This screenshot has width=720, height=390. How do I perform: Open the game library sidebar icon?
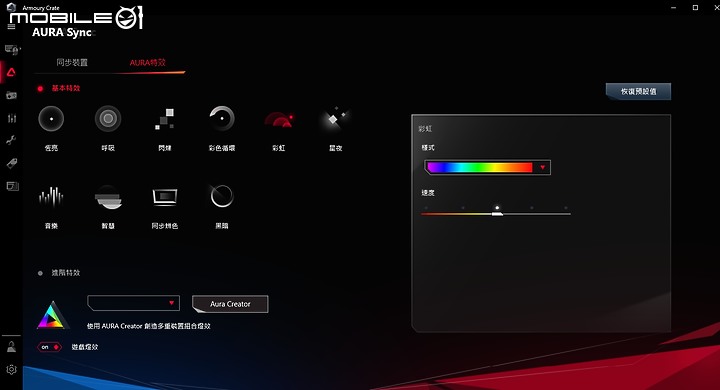[x=11, y=95]
